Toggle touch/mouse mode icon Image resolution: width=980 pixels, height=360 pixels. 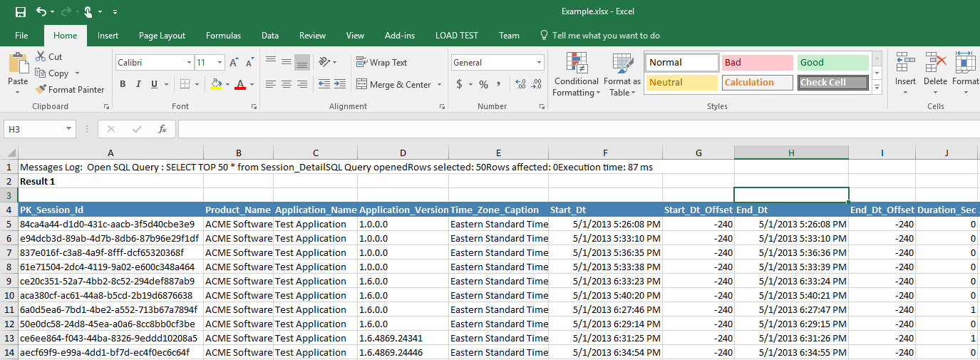88,11
